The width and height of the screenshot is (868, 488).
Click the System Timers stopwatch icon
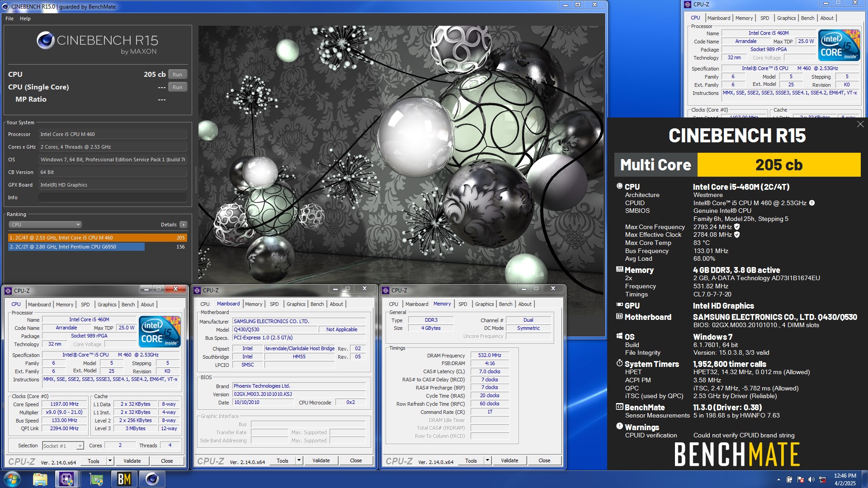[x=619, y=363]
